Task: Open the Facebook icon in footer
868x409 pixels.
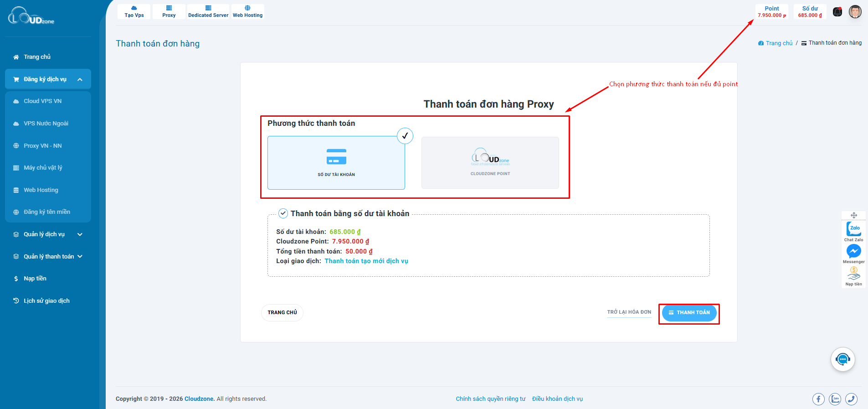Action: 818,399
